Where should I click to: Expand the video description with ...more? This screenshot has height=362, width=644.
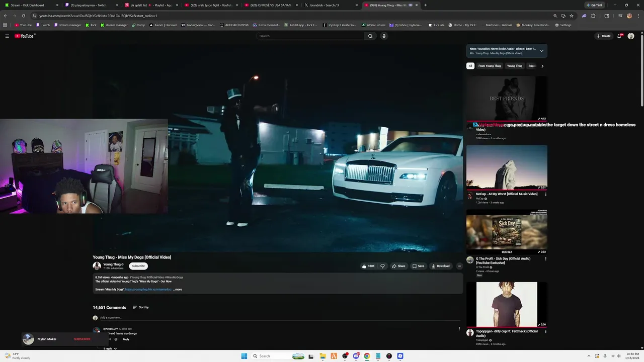tap(178, 290)
